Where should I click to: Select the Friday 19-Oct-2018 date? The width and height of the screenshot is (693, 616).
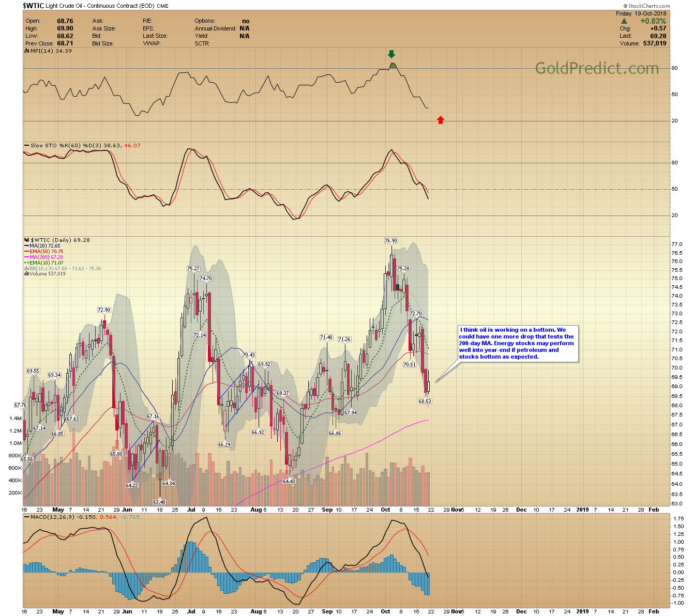pos(641,13)
